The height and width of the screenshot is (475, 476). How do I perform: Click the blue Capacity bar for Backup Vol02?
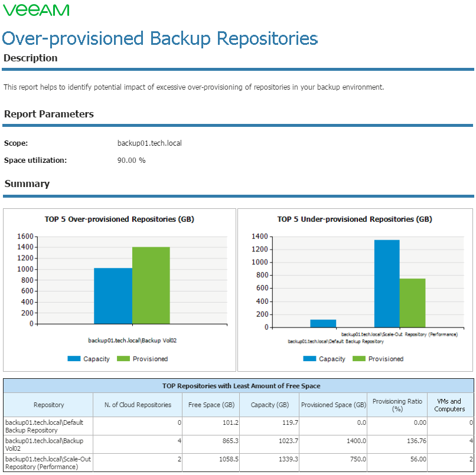(113, 296)
